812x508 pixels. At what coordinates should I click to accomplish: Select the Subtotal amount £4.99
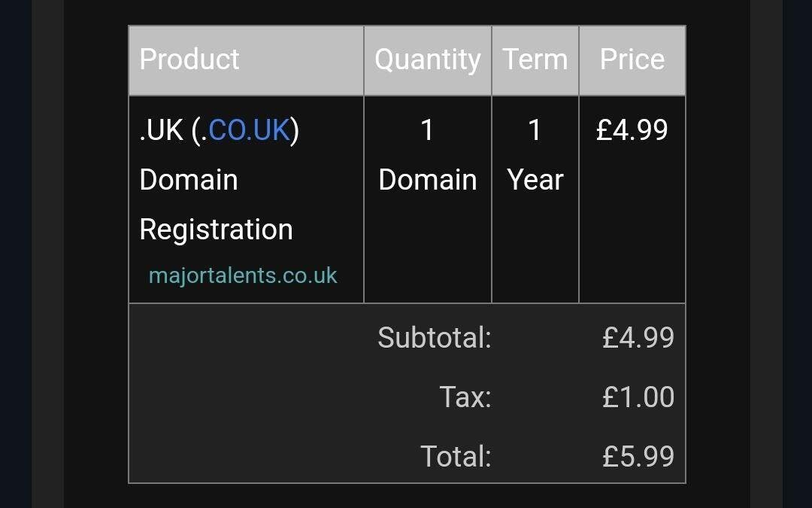coord(638,338)
